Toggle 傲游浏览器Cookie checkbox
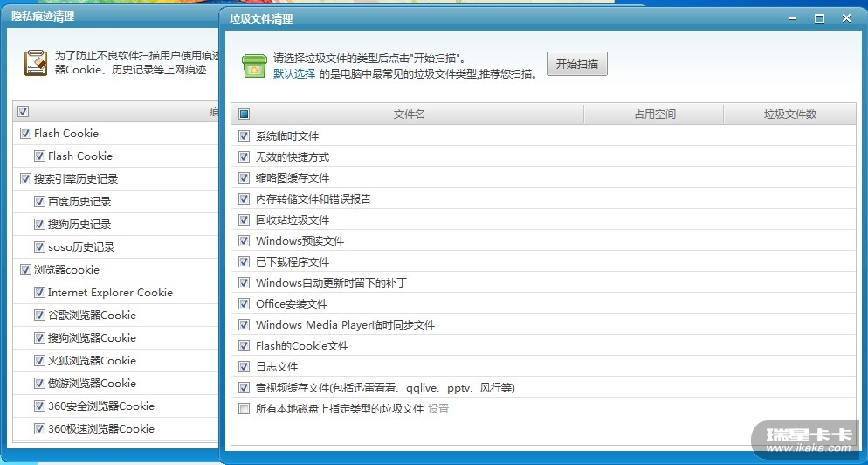 39,384
